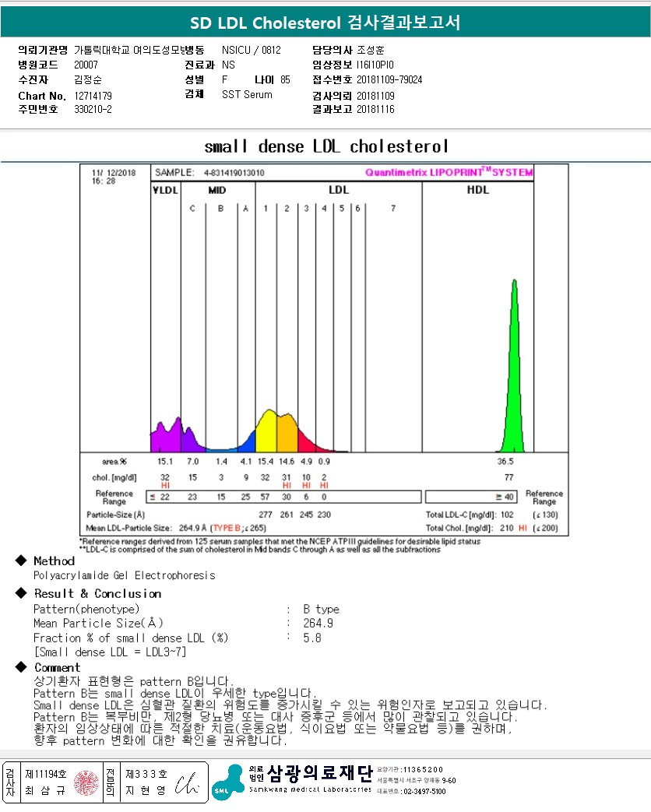This screenshot has height=812, width=651.
Task: Select small dense LDL fraction 5.8
Action: click(x=312, y=638)
